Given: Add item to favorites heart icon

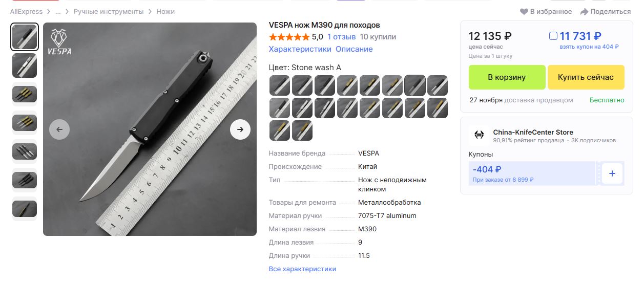Looking at the screenshot, I should tap(524, 12).
